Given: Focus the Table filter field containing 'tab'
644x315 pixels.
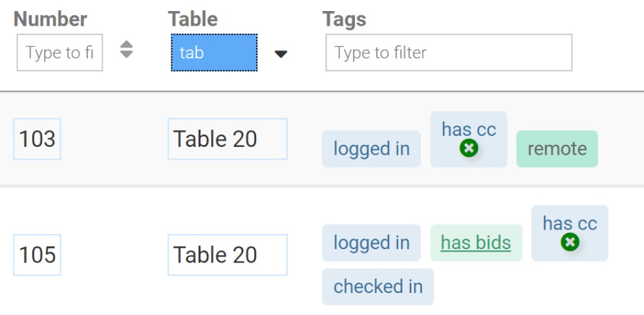Looking at the screenshot, I should (214, 52).
